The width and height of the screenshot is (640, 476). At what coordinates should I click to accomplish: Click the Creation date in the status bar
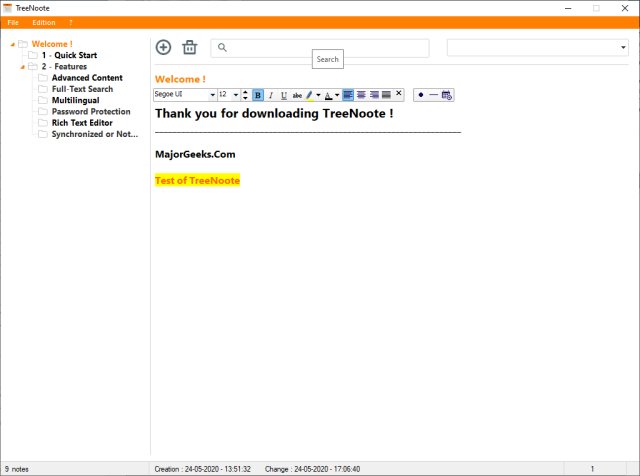pos(202,469)
